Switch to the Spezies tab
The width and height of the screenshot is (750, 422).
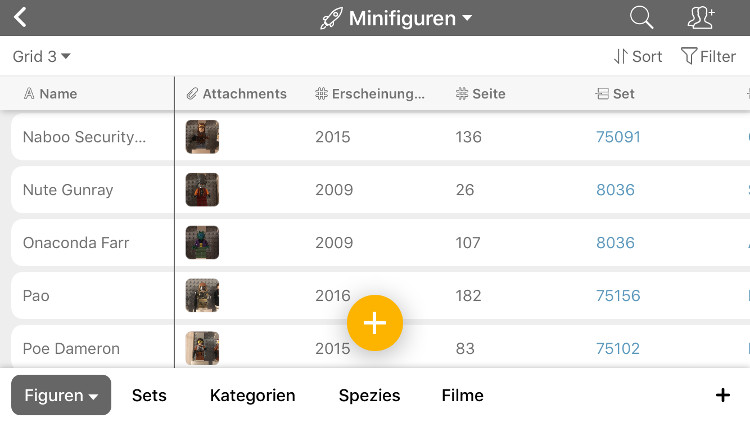coord(369,395)
